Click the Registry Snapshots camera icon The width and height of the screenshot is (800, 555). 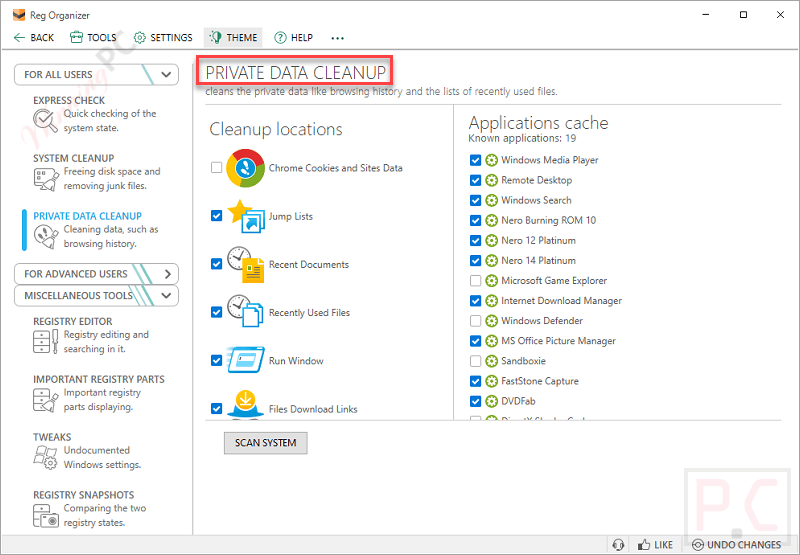pyautogui.click(x=45, y=516)
